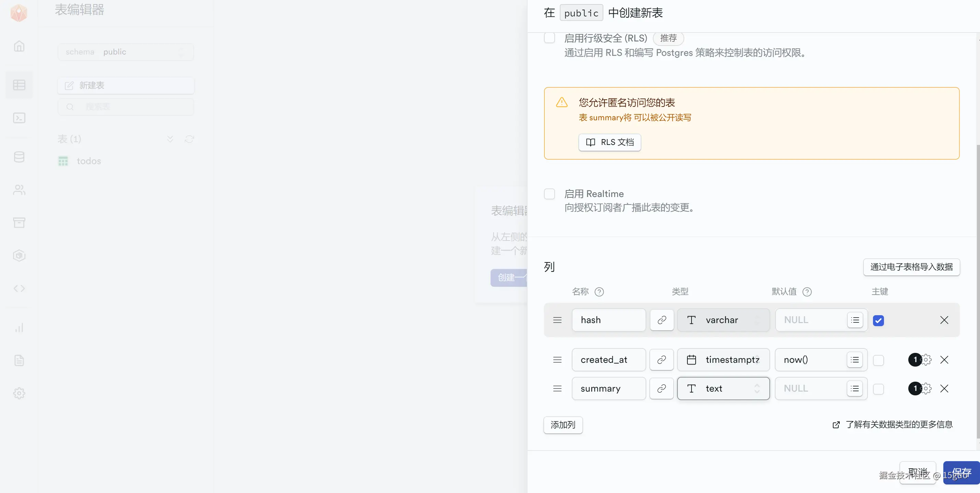The width and height of the screenshot is (980, 493).
Task: Click the foreign key link icon for summary
Action: point(661,389)
